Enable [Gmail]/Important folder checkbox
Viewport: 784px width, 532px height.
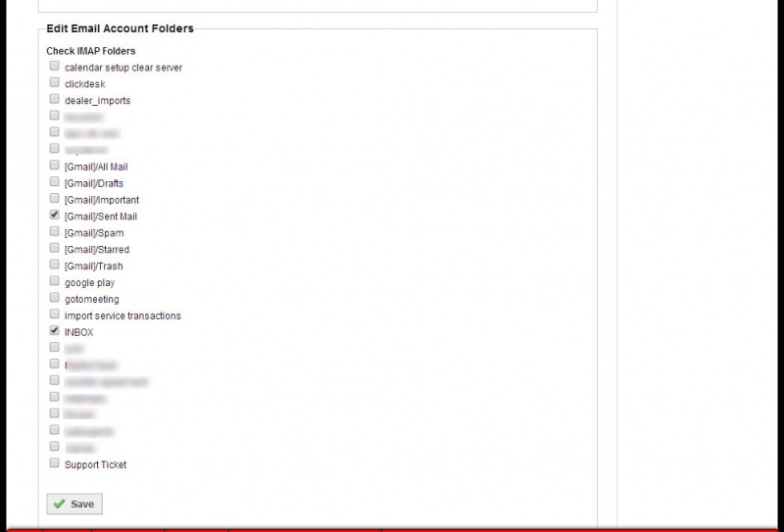click(55, 199)
